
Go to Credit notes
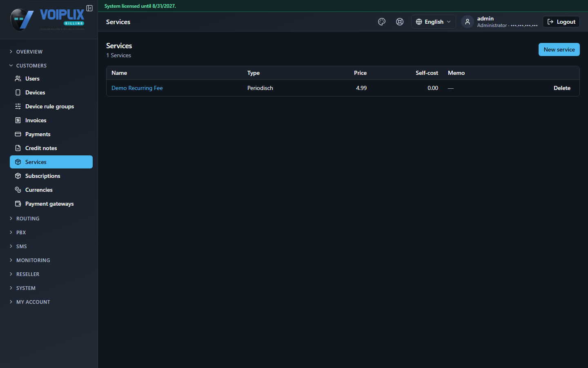[x=51, y=148]
